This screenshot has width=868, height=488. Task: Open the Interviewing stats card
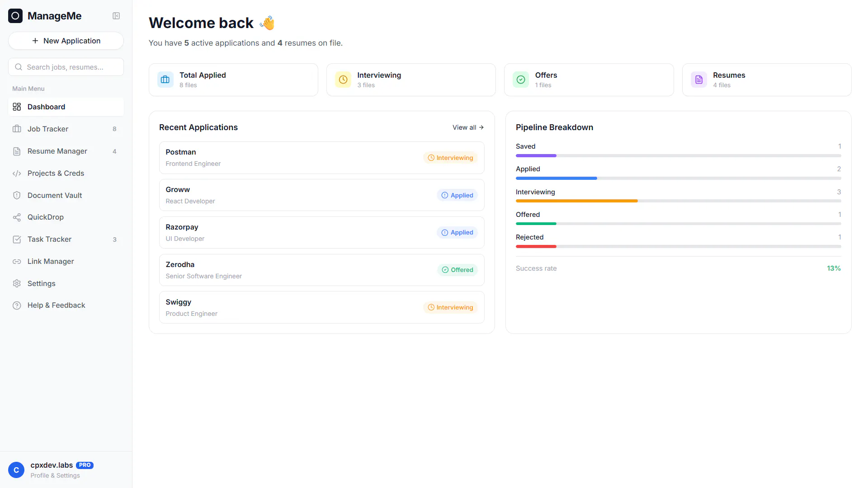point(411,80)
